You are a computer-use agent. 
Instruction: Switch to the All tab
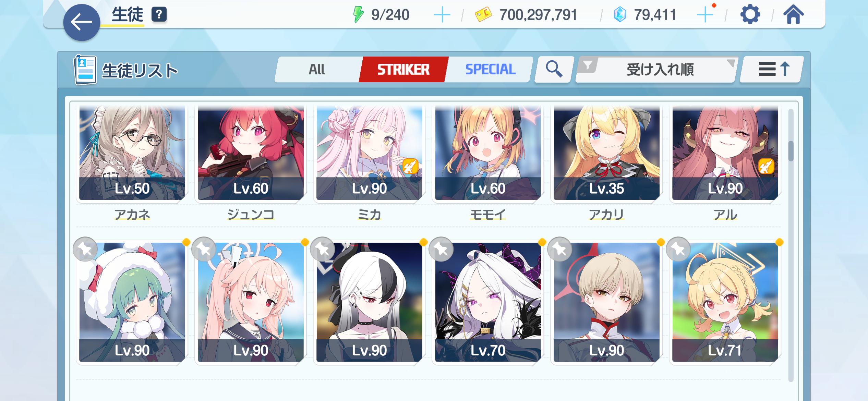click(317, 70)
